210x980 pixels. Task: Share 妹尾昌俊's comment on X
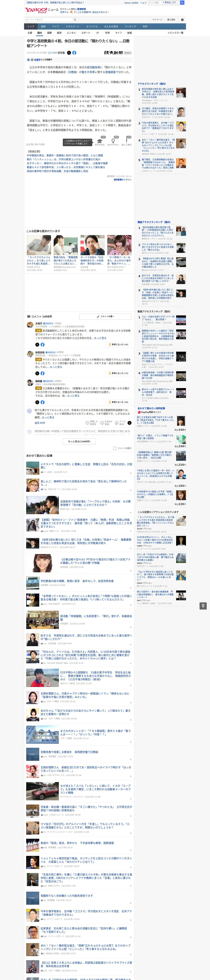(x=37, y=373)
